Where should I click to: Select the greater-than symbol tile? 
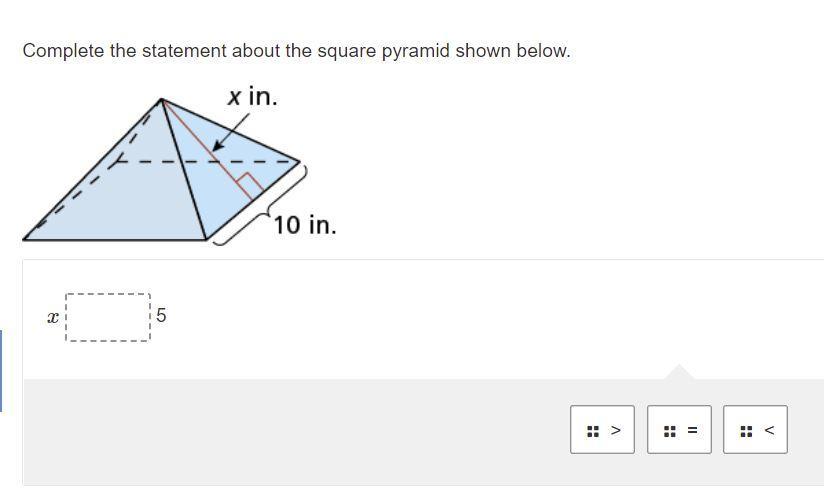(x=602, y=430)
